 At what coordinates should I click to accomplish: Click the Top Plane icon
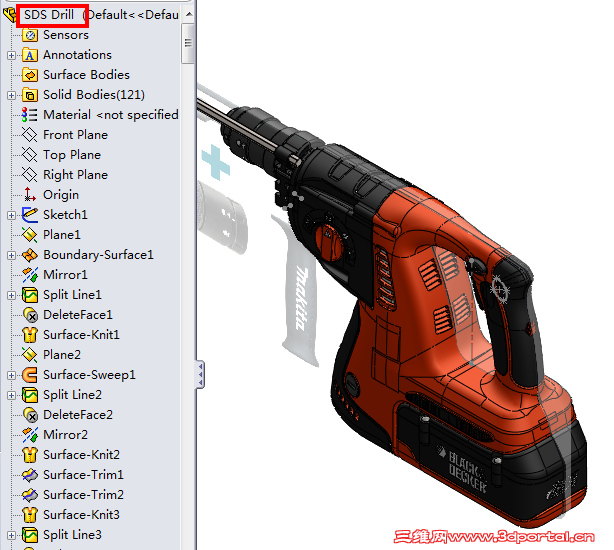pyautogui.click(x=30, y=155)
